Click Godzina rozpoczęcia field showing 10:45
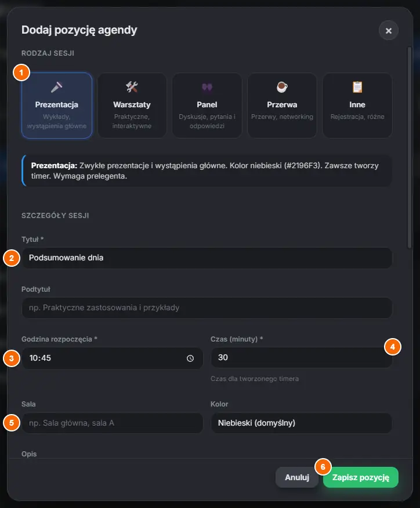 (x=113, y=358)
